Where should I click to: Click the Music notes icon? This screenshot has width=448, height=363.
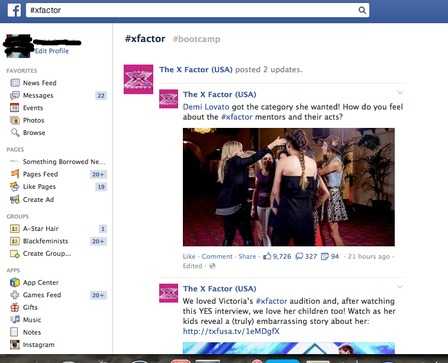(15, 319)
